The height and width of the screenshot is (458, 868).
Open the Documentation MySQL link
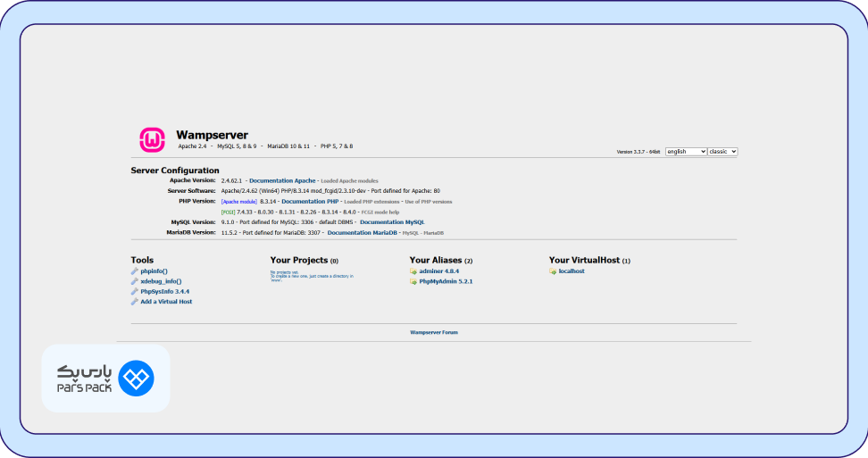click(393, 222)
